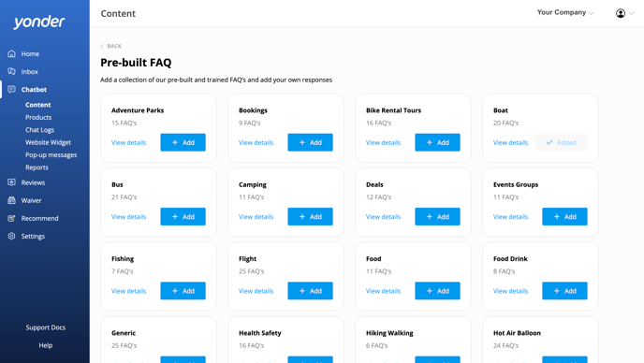
Task: Open Chat Logs in the sidebar
Action: 39,130
